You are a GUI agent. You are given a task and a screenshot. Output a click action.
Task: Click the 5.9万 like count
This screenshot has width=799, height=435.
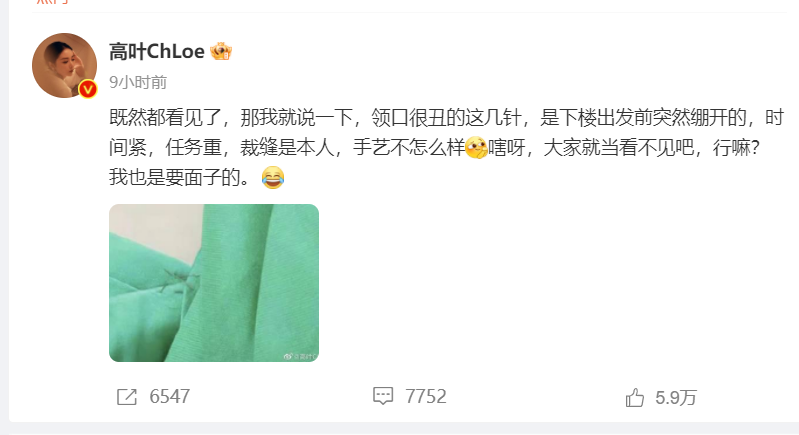(676, 398)
